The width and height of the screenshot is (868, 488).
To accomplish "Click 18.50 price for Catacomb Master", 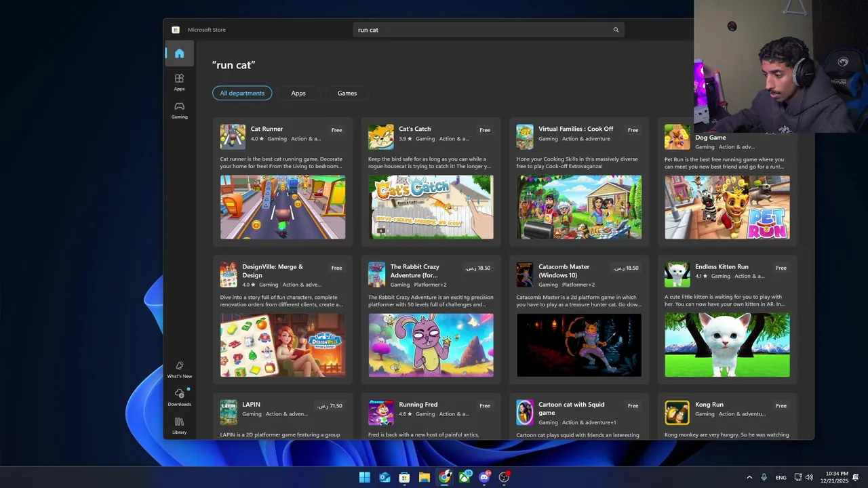I will (x=626, y=268).
